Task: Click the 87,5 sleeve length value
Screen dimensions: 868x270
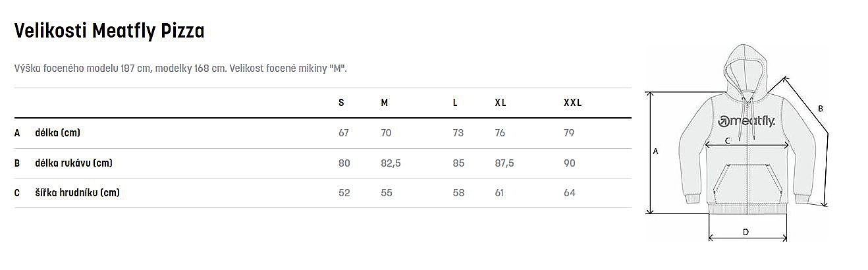Action: [x=504, y=163]
